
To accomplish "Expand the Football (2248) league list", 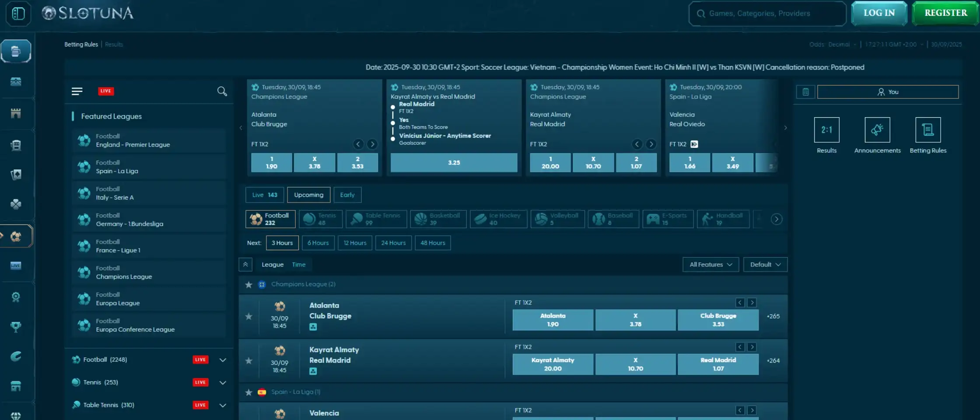I will coord(223,360).
